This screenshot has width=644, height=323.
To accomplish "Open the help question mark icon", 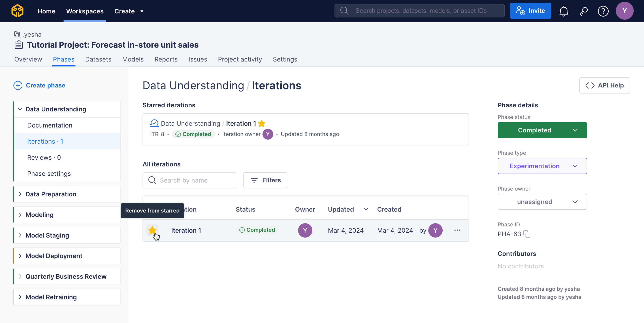I will pyautogui.click(x=603, y=11).
